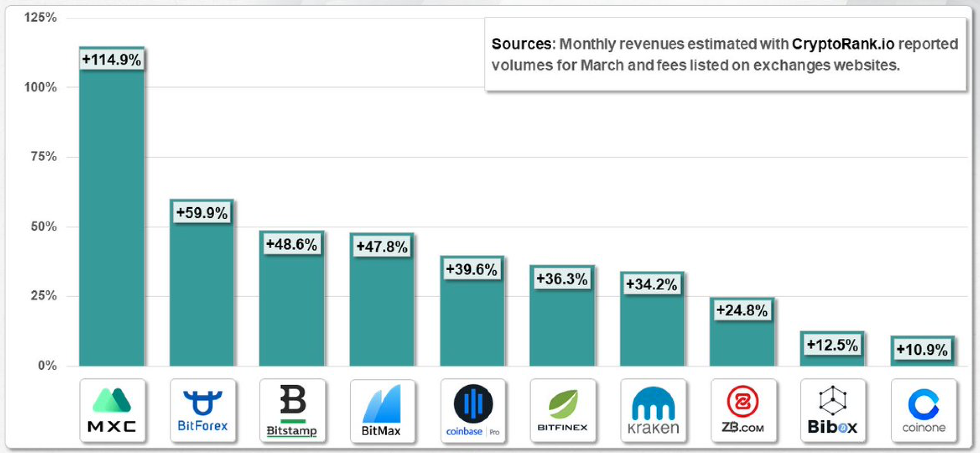
Task: Click the +59.9% value label
Action: point(202,213)
